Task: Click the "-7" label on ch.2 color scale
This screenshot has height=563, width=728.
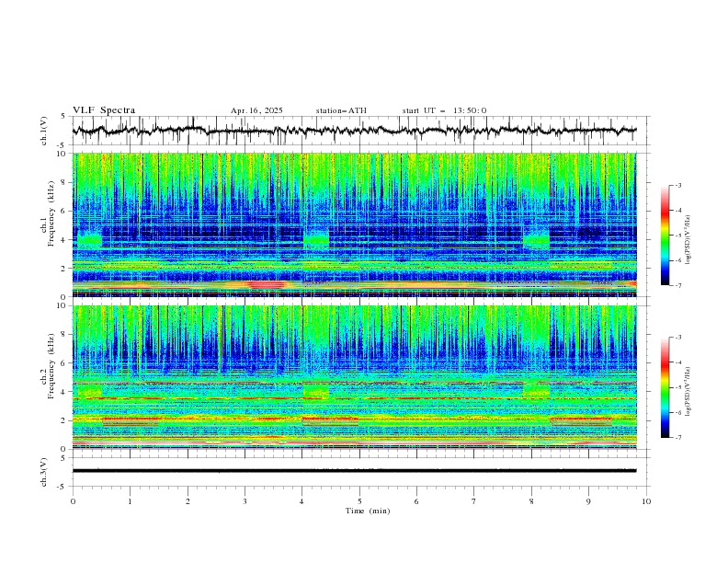Action: click(x=677, y=437)
